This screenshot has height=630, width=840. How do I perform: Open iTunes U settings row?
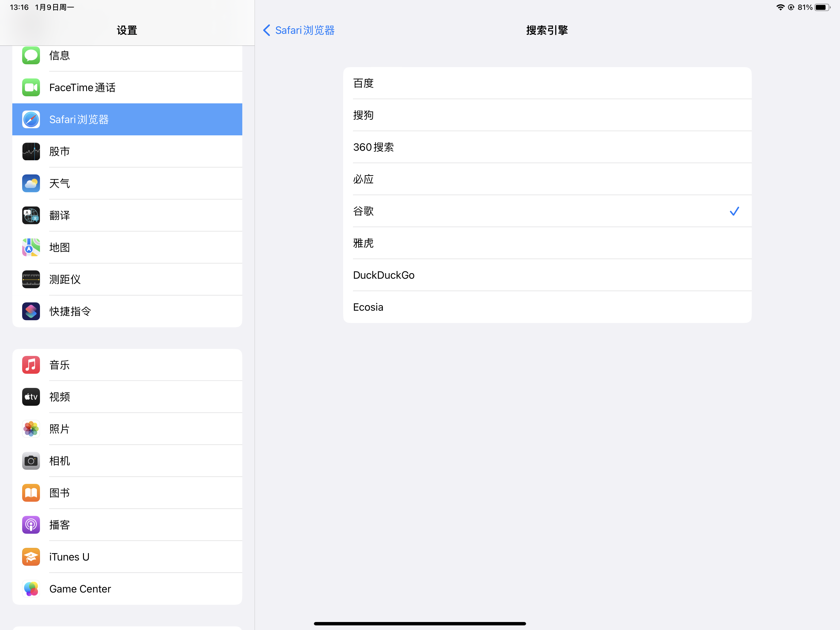point(127,557)
